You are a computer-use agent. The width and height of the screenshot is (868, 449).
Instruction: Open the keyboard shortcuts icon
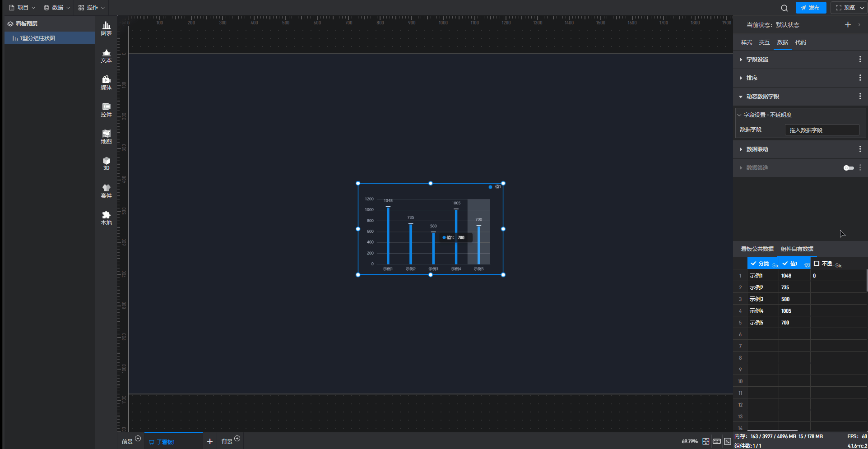[717, 441]
